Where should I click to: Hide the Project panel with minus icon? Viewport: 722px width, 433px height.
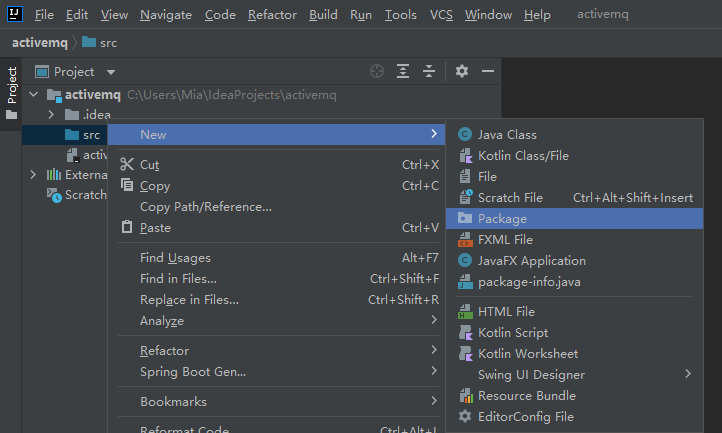(x=488, y=71)
